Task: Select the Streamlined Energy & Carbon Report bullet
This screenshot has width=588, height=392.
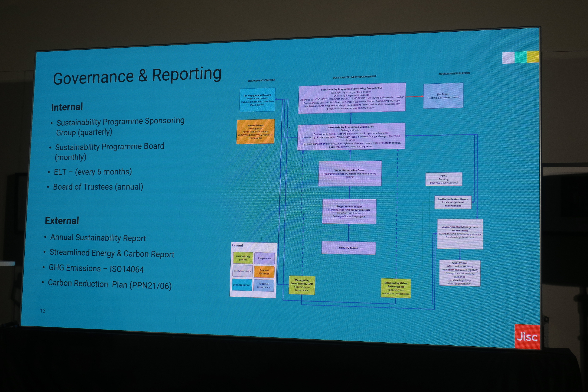Action: point(112,253)
